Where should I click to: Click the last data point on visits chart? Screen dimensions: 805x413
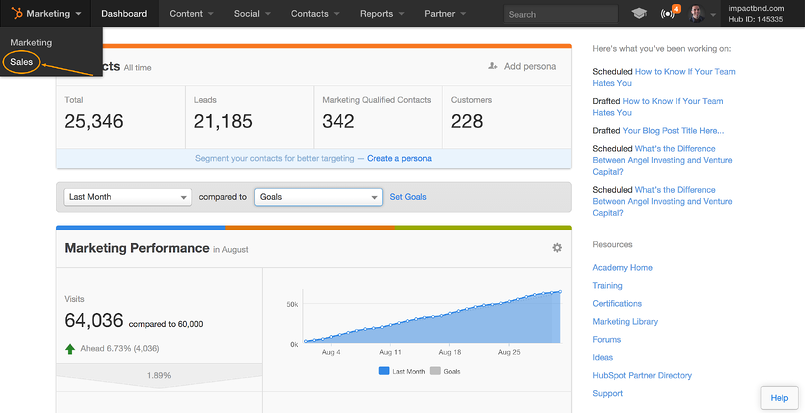(x=560, y=292)
